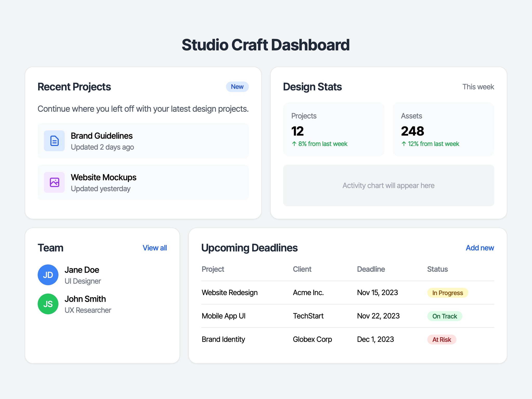
Task: Select the Client column header
Action: pyautogui.click(x=302, y=269)
